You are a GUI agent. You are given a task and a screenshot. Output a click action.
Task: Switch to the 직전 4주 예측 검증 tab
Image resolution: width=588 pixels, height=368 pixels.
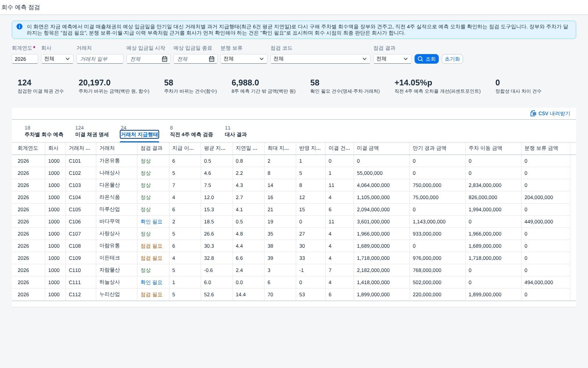click(191, 134)
